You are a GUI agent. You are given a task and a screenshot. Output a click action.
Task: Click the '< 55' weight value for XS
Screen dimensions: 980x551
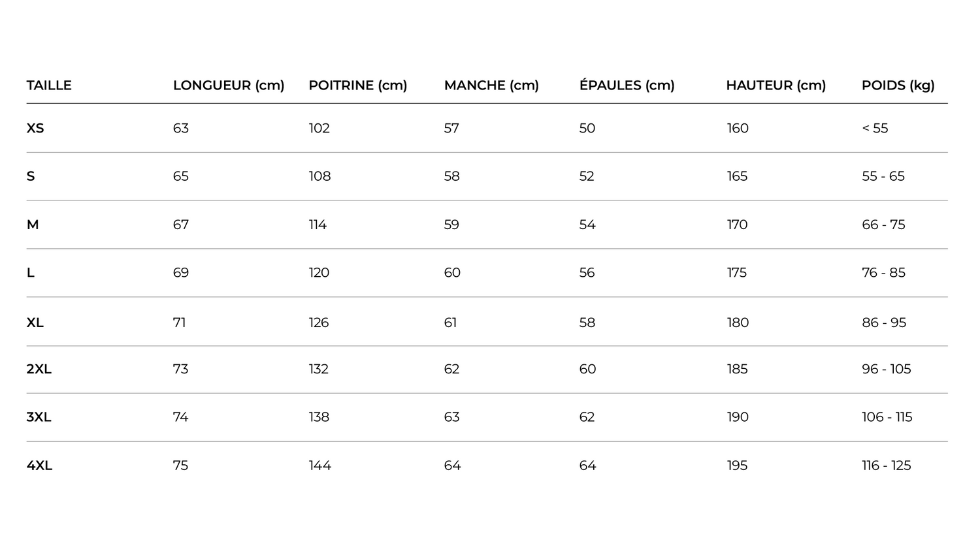coord(875,129)
